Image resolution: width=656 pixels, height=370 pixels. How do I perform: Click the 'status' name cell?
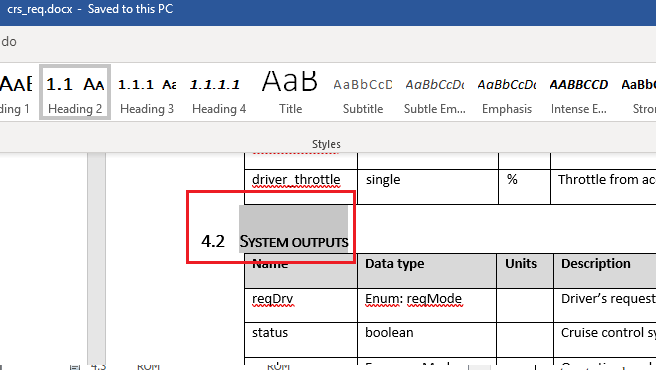pos(301,340)
